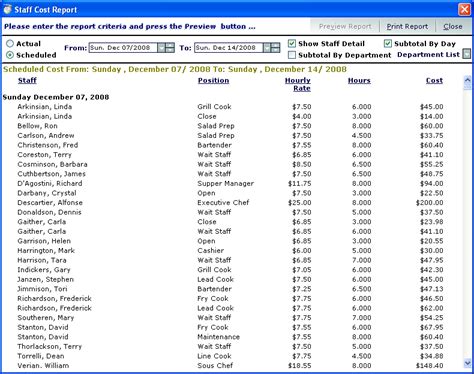Screen dimensions: 474x374
Task: Click the $18.55 hourly rate value
Action: tap(300, 366)
